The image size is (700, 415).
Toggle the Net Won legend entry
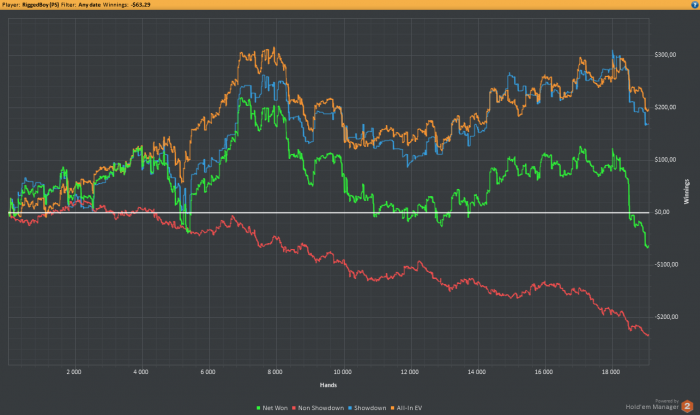click(272, 408)
